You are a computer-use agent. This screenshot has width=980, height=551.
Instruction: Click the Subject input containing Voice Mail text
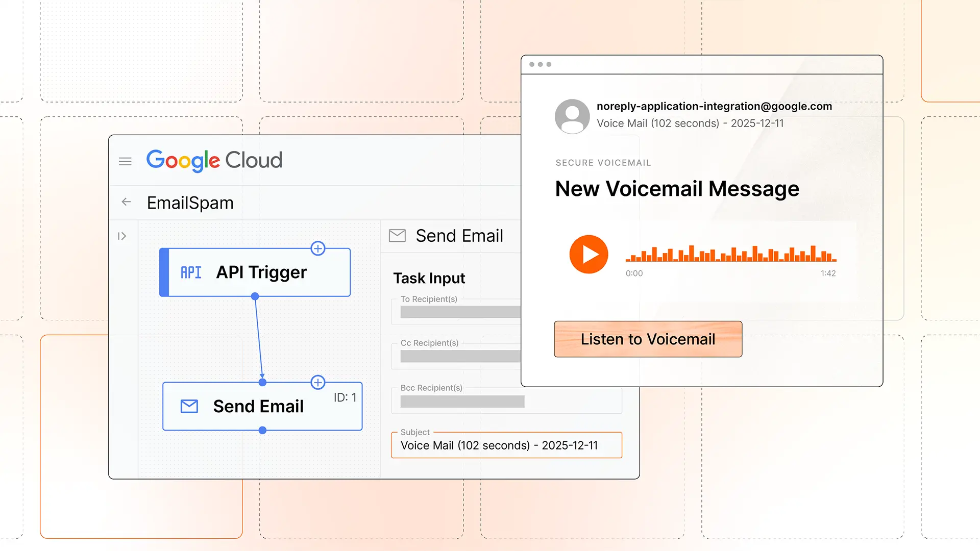coord(506,445)
